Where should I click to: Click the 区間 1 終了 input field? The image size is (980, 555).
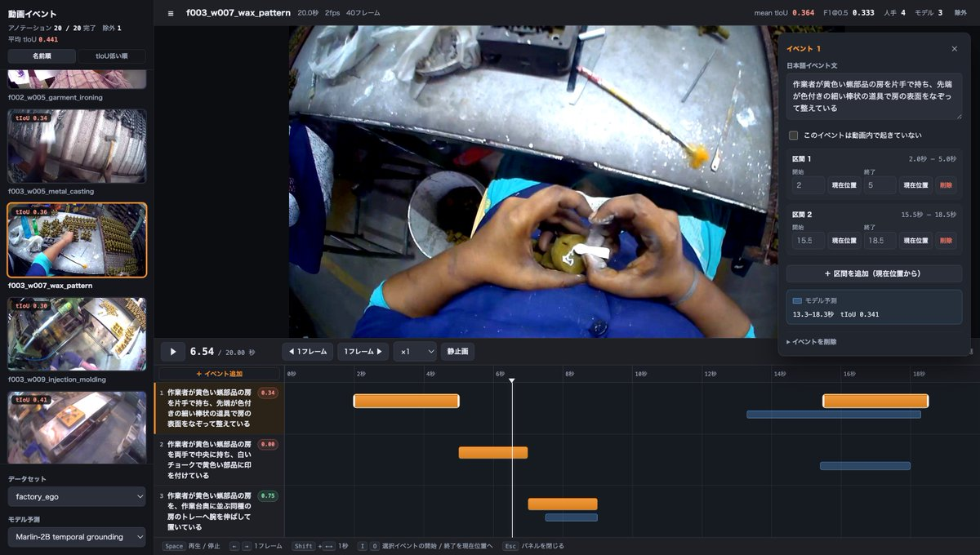click(880, 185)
